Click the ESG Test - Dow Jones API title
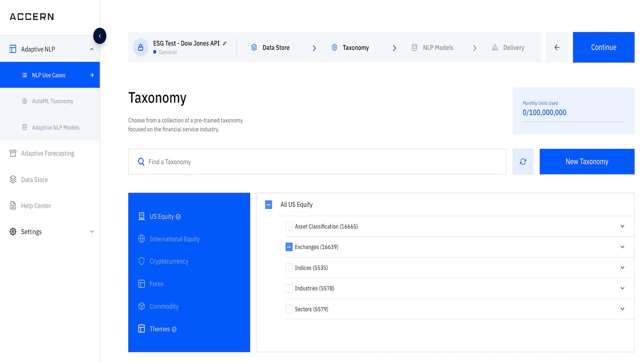This screenshot has width=644, height=362. 186,43
